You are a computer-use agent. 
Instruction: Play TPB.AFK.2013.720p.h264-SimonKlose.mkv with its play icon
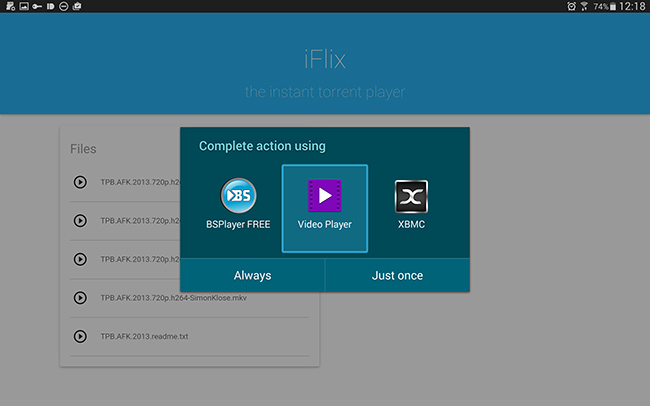[x=80, y=298]
